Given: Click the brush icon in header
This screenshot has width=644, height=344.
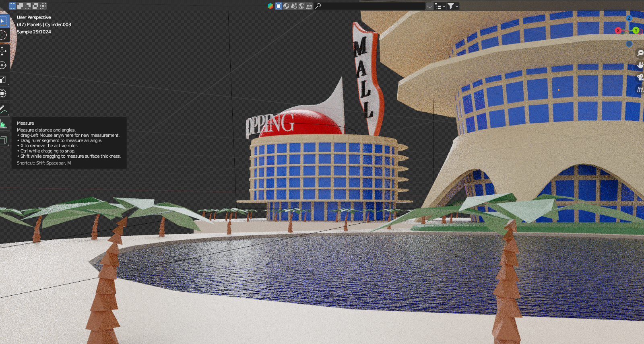Looking at the screenshot, I should [x=309, y=6].
